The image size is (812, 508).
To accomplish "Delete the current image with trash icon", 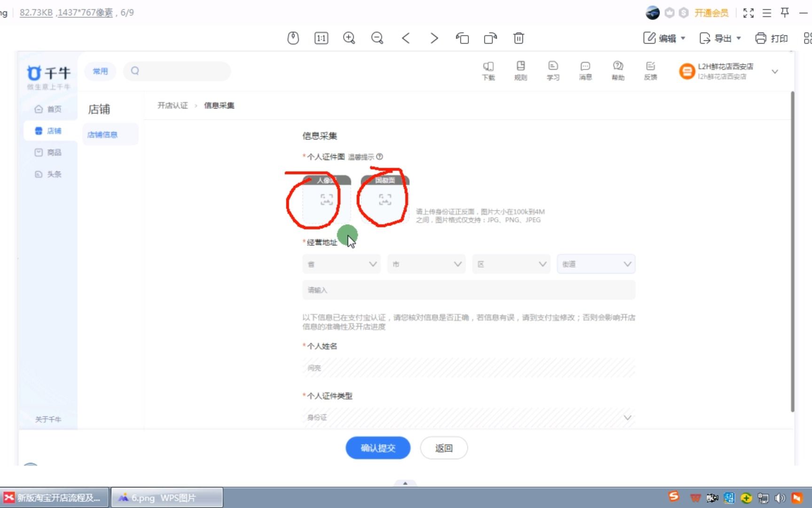I will tap(519, 38).
